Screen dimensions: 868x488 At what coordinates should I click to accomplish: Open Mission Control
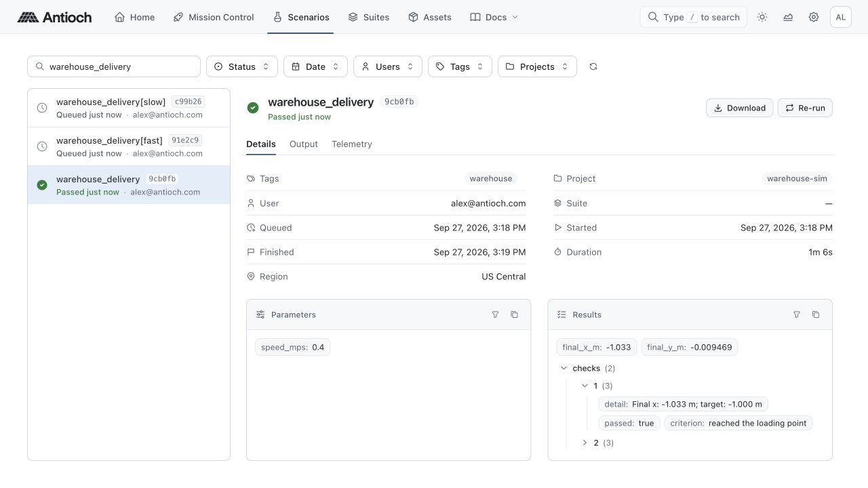coord(214,17)
